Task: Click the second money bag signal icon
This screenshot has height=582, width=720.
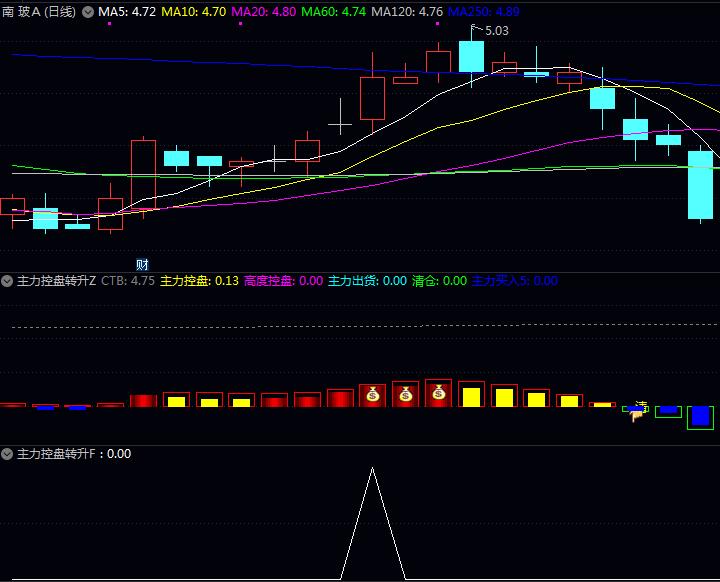Action: (x=405, y=394)
